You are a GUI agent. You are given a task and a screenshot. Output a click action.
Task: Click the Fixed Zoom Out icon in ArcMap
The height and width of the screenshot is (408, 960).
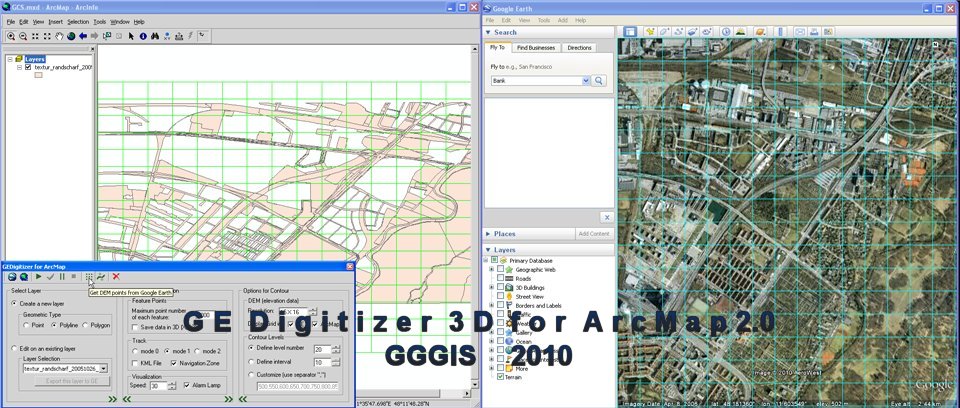(47, 36)
